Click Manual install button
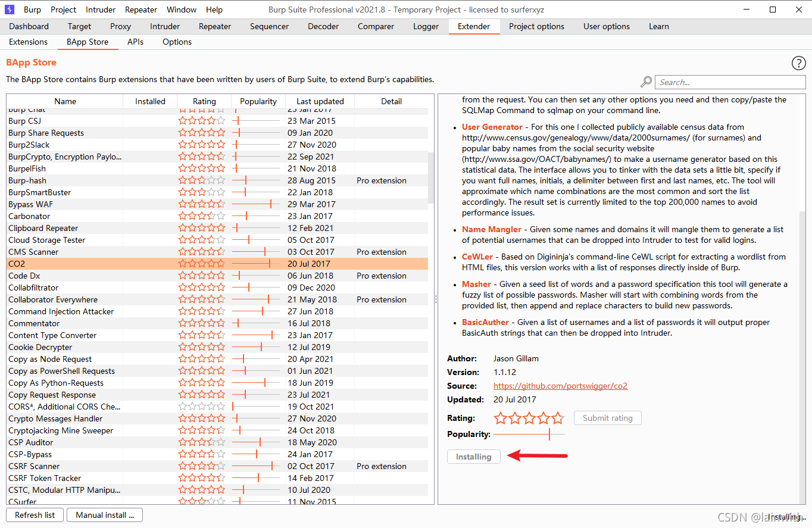The image size is (812, 528). (x=105, y=515)
